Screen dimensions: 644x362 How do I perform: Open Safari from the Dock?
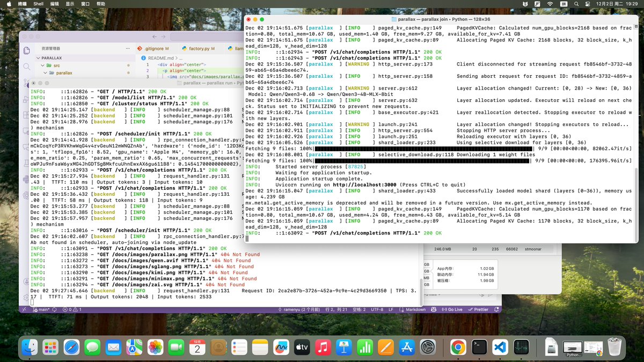point(71,347)
